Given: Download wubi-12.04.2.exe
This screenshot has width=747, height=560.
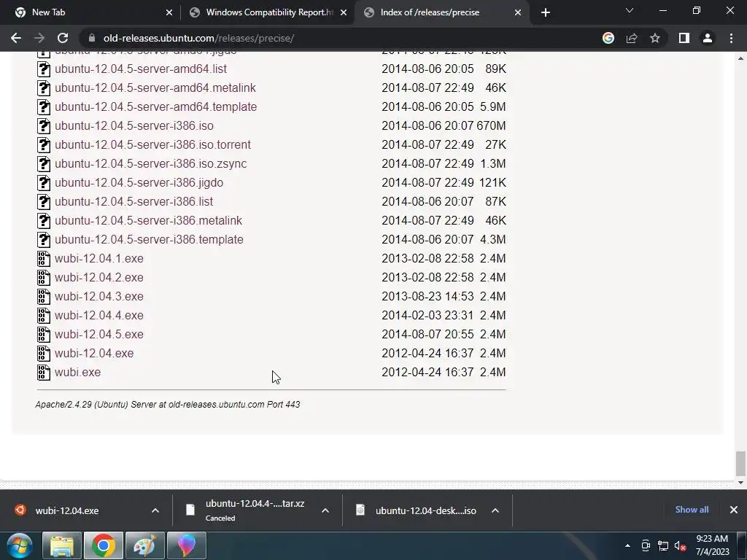Looking at the screenshot, I should click(99, 278).
